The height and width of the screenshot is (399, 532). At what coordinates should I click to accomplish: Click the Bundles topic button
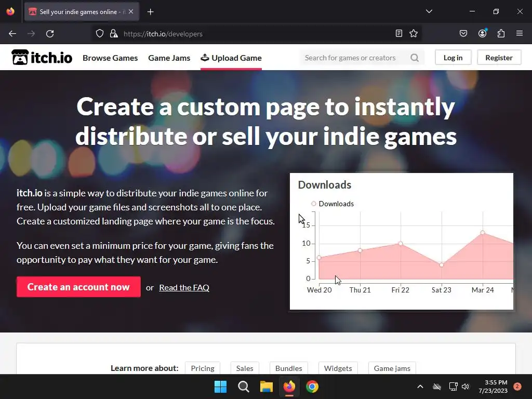click(289, 368)
